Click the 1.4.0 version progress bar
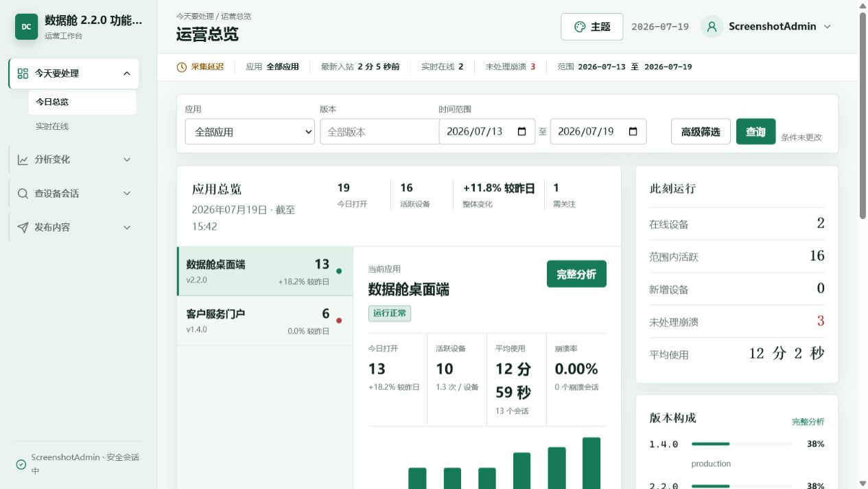Viewport: 868px width, 489px height. [742, 444]
